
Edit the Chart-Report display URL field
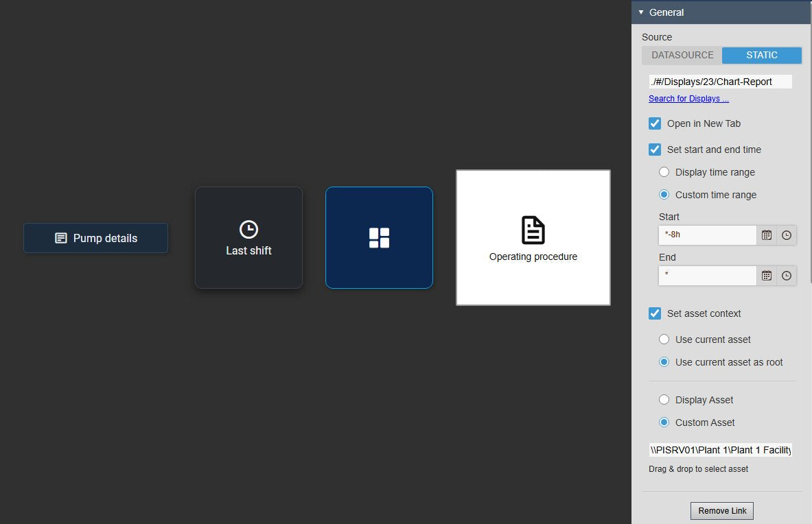coord(720,82)
